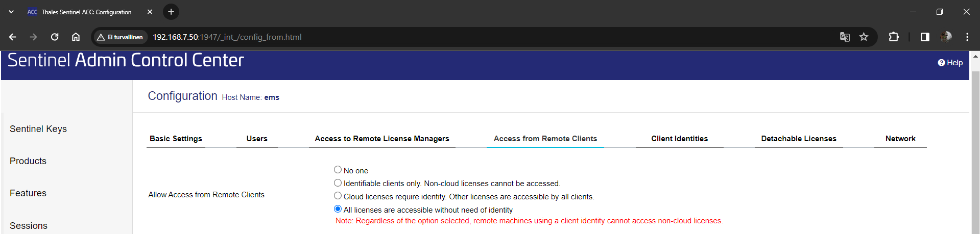This screenshot has height=234, width=980.
Task: Select "Identifiable clients only" radio option
Action: (338, 183)
